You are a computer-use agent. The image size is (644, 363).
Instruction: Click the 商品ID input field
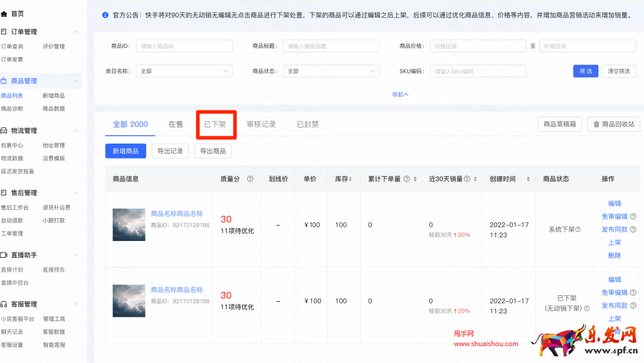(184, 46)
